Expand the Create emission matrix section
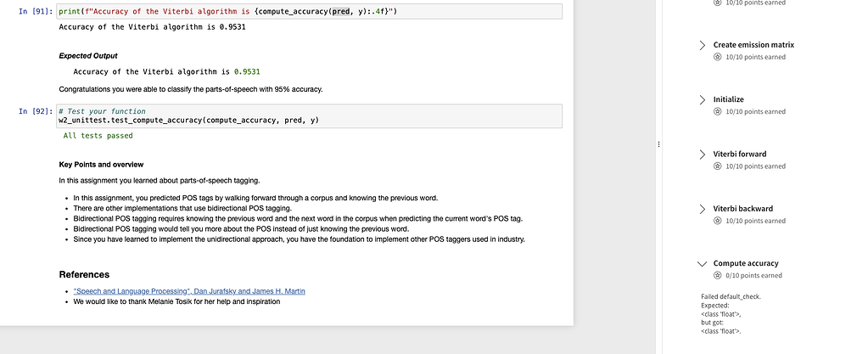Screen dimensions: 868x354 click(702, 45)
